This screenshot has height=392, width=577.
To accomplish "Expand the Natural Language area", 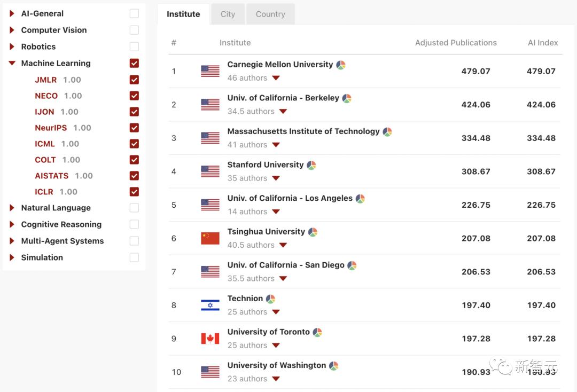I will pos(12,208).
